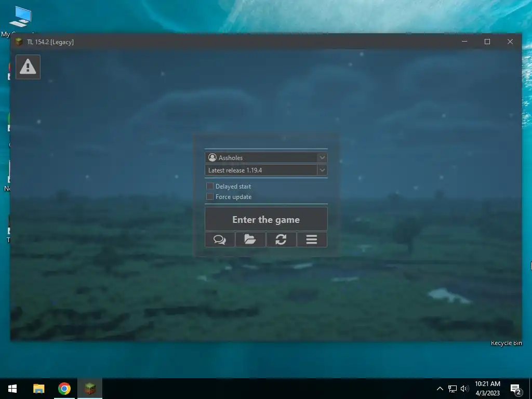
Task: Open the notification center icon
Action: tap(516, 389)
